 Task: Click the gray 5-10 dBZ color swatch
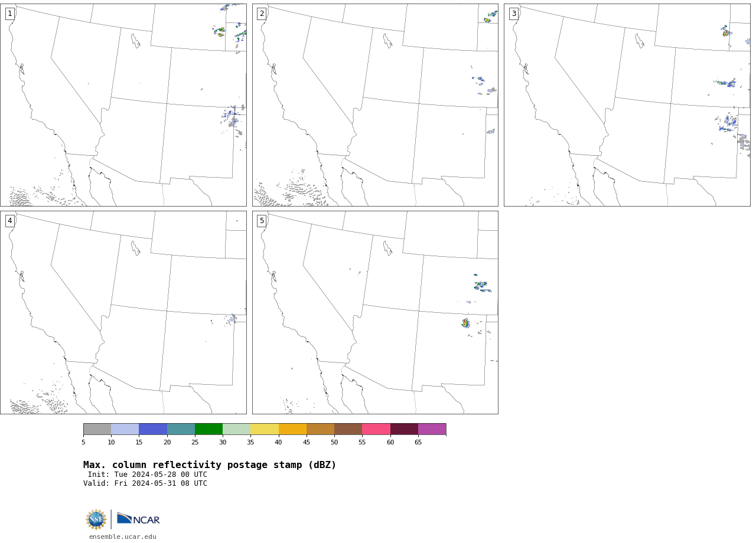click(97, 429)
